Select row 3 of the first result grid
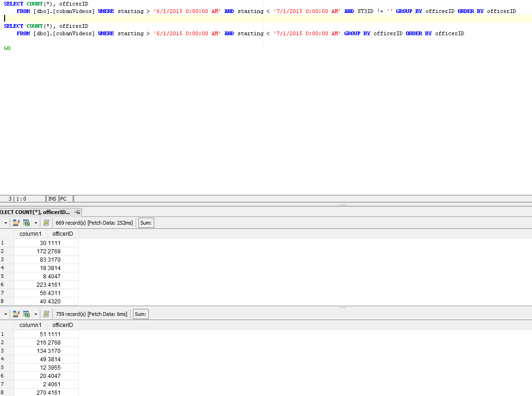The height and width of the screenshot is (396, 532). (4, 259)
